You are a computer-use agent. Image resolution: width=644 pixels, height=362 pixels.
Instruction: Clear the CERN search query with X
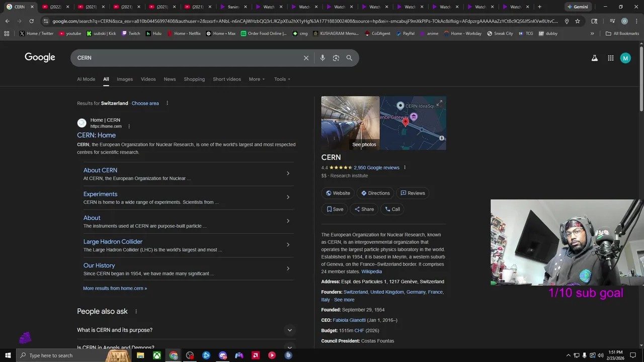coord(306,58)
